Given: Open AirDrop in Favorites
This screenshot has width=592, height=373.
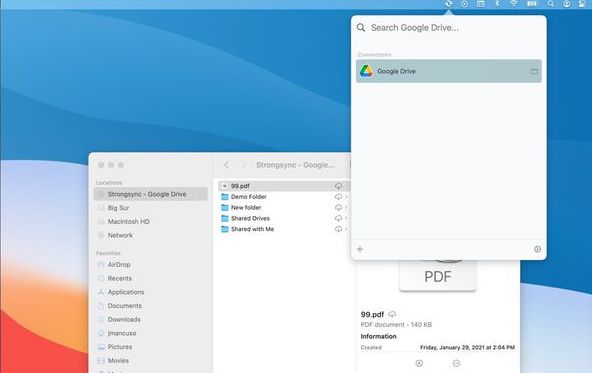Looking at the screenshot, I should [119, 265].
